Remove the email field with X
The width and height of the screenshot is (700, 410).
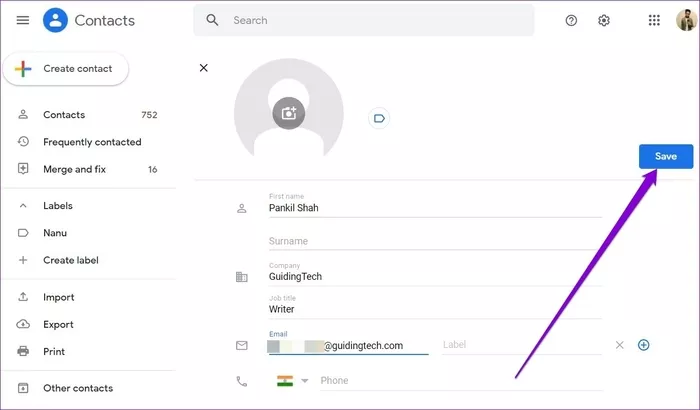620,345
